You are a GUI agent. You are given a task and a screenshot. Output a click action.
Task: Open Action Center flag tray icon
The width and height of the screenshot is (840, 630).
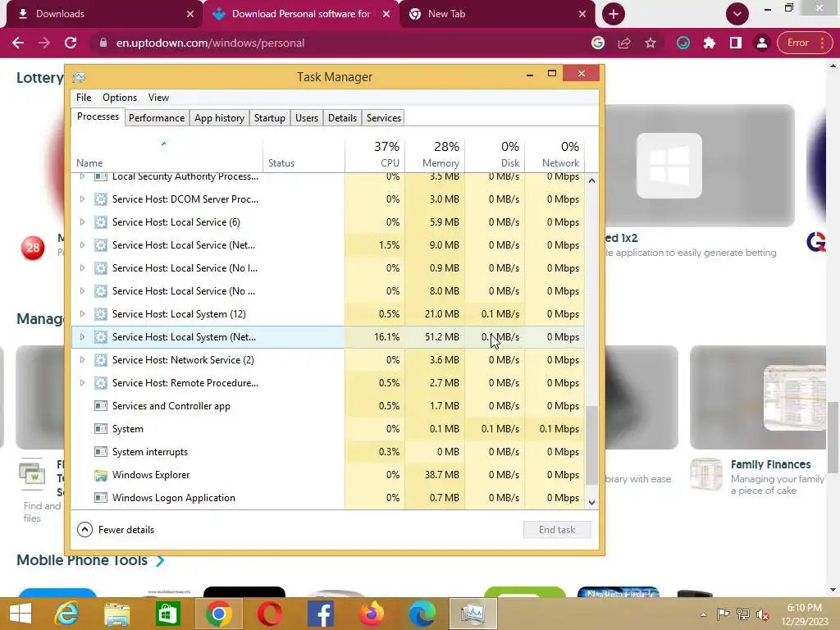[x=723, y=614]
